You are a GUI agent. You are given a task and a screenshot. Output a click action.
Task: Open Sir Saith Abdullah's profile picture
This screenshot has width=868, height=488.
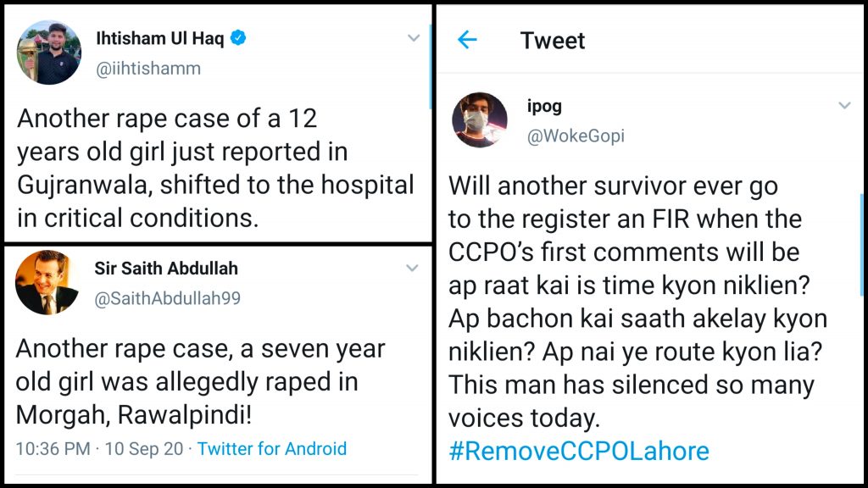pyautogui.click(x=47, y=283)
